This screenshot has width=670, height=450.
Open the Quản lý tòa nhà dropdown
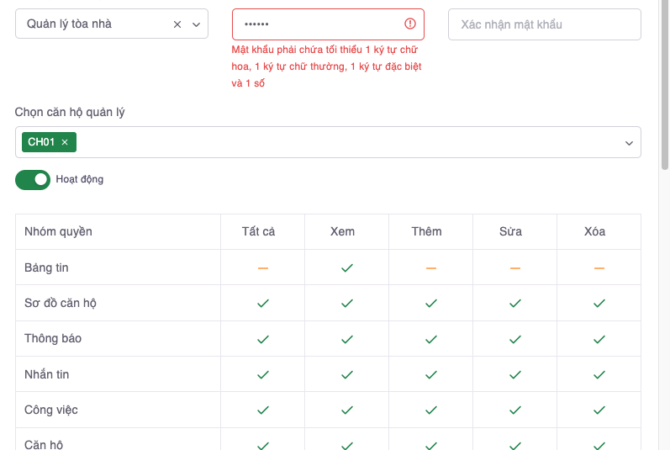(196, 24)
